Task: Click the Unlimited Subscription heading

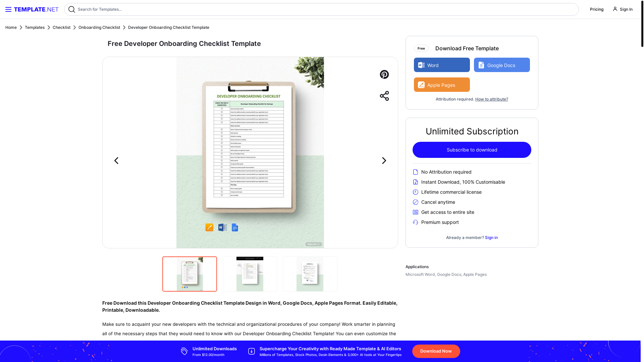Action: (x=472, y=131)
